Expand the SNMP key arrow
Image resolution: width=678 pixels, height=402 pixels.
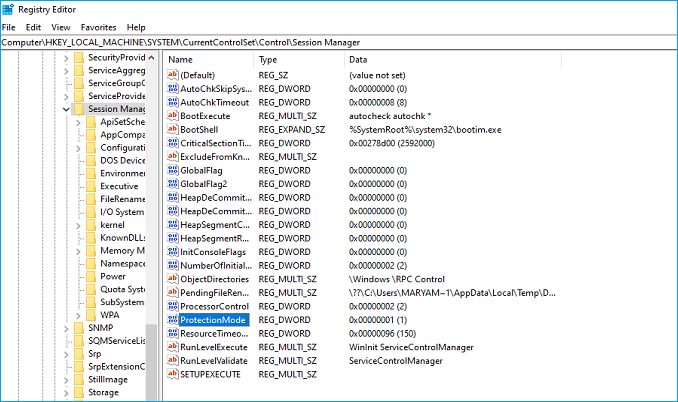(66, 329)
